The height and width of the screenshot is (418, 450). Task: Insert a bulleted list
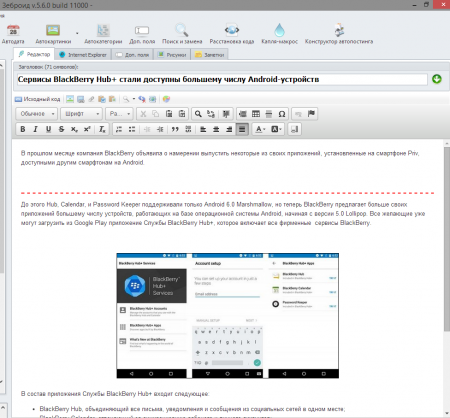click(132, 129)
